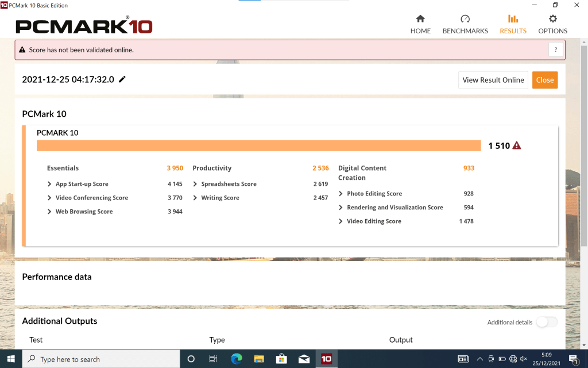Screen dimensions: 588x368
Task: Open Microsoft Store from taskbar
Action: point(281,359)
